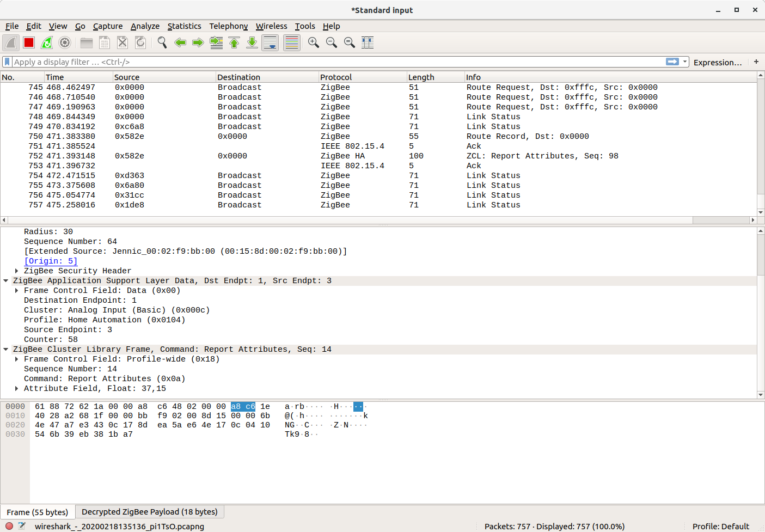Open the Edit menu
The image size is (765, 532).
(x=34, y=26)
